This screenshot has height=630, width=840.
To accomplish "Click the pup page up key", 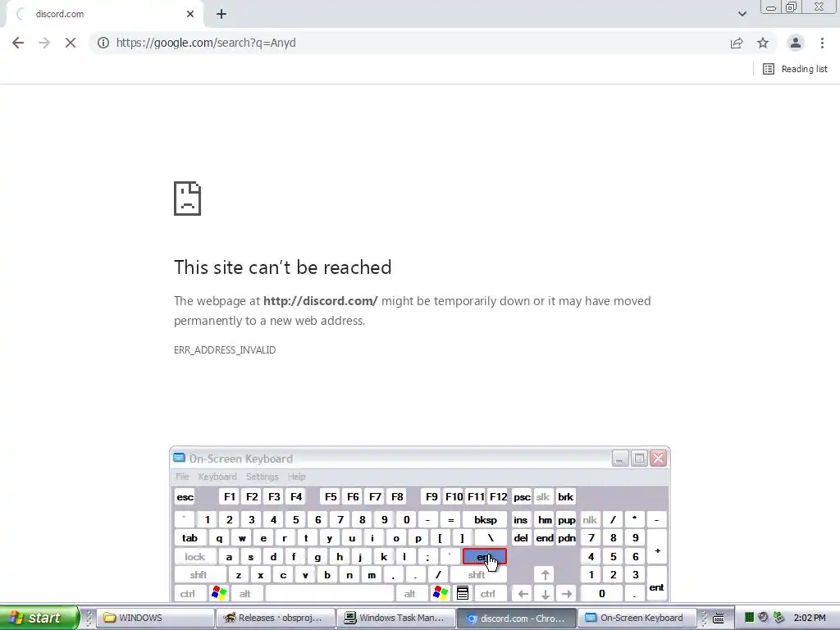I will coord(566,519).
